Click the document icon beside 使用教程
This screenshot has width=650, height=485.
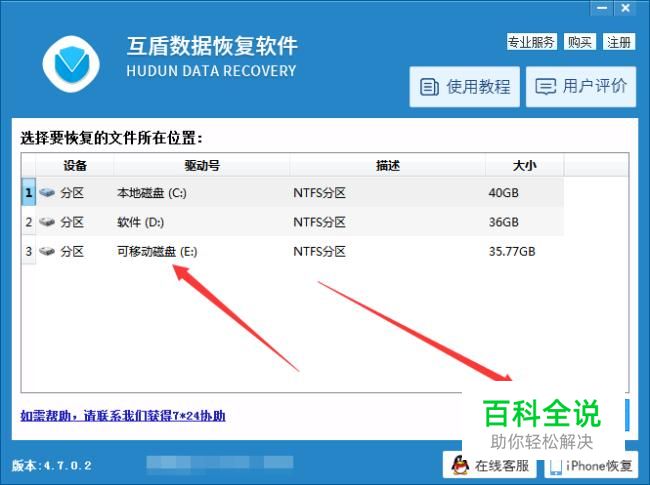click(x=429, y=87)
